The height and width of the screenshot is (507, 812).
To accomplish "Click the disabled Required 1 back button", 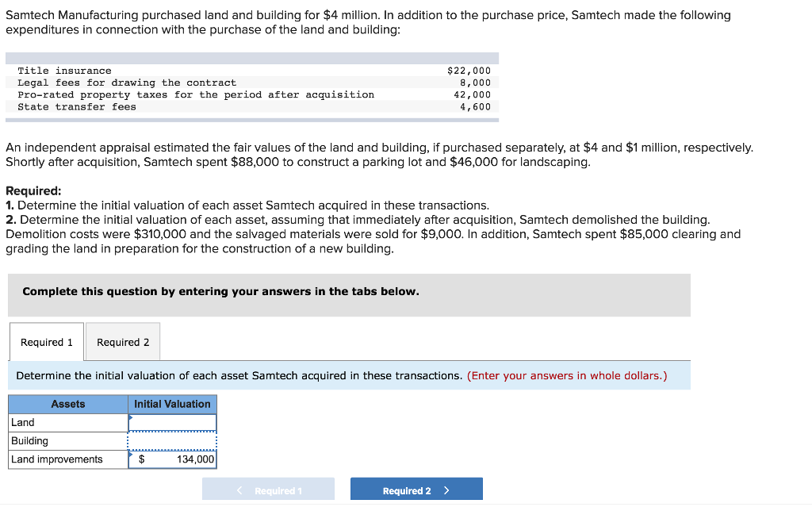I will coord(268,489).
